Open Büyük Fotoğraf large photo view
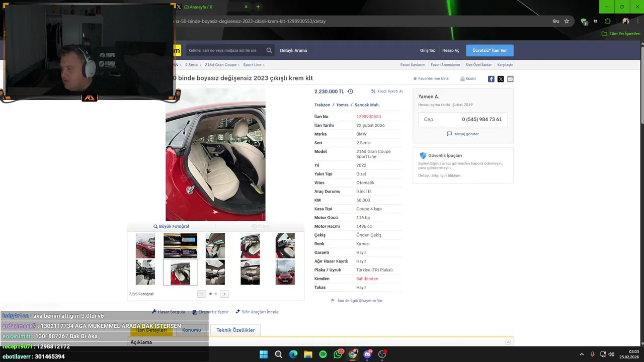The image size is (644, 362). [x=172, y=226]
